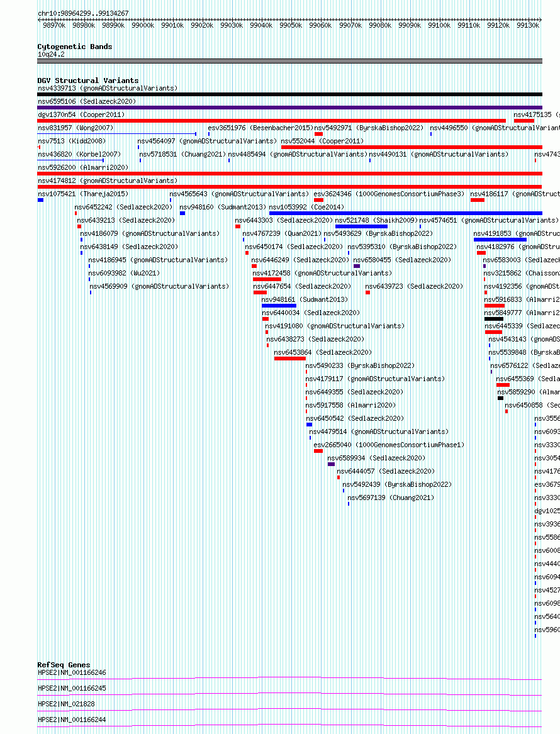Select nsv436820 (Korbel2007) label
This screenshot has width=560, height=734.
coord(80,154)
